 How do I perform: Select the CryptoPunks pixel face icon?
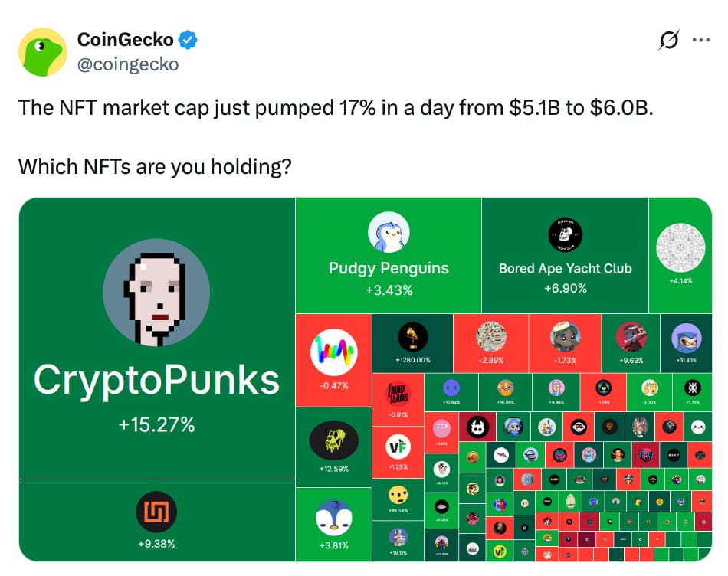(156, 293)
